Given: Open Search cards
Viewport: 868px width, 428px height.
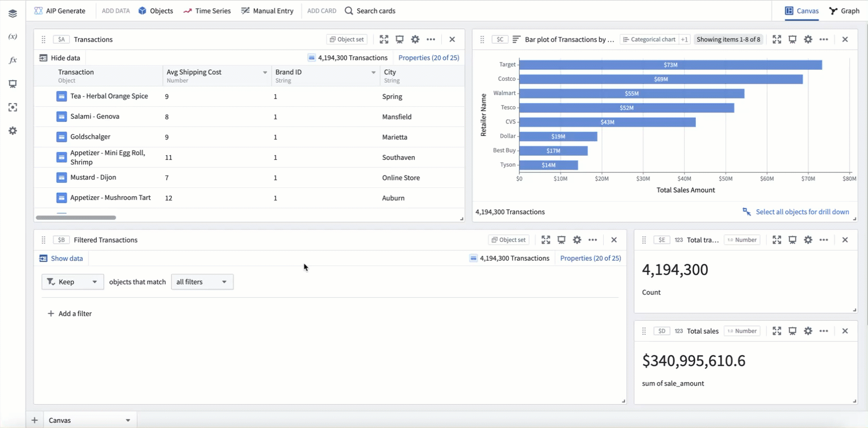Looking at the screenshot, I should pyautogui.click(x=370, y=10).
